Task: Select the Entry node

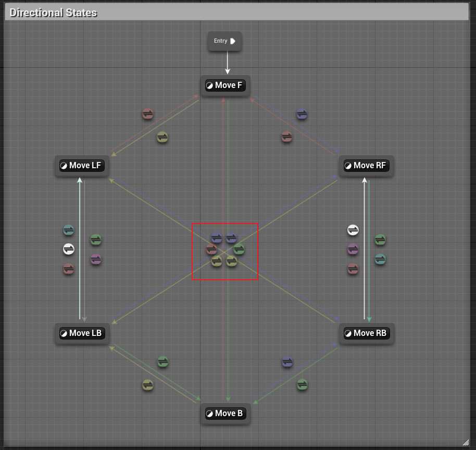Action: (224, 41)
